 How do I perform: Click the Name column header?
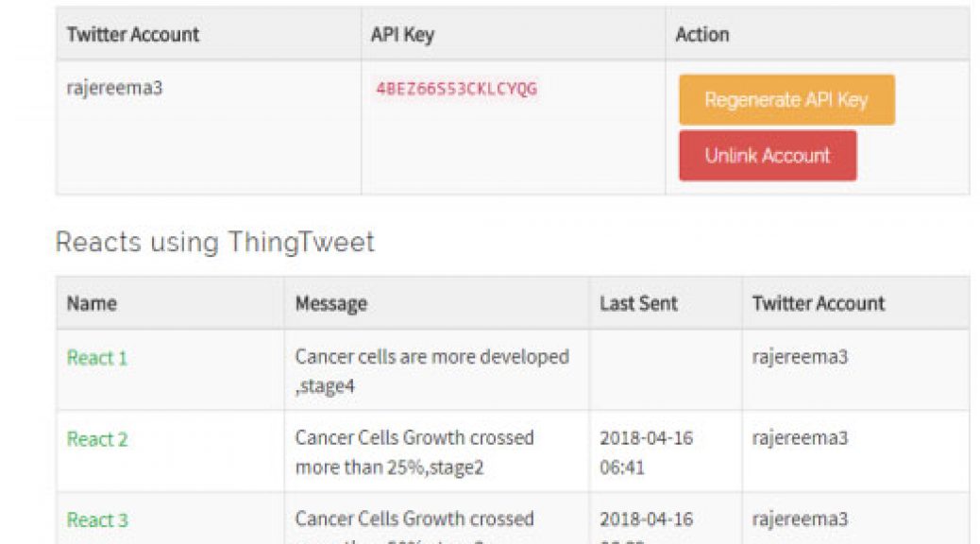coord(92,303)
